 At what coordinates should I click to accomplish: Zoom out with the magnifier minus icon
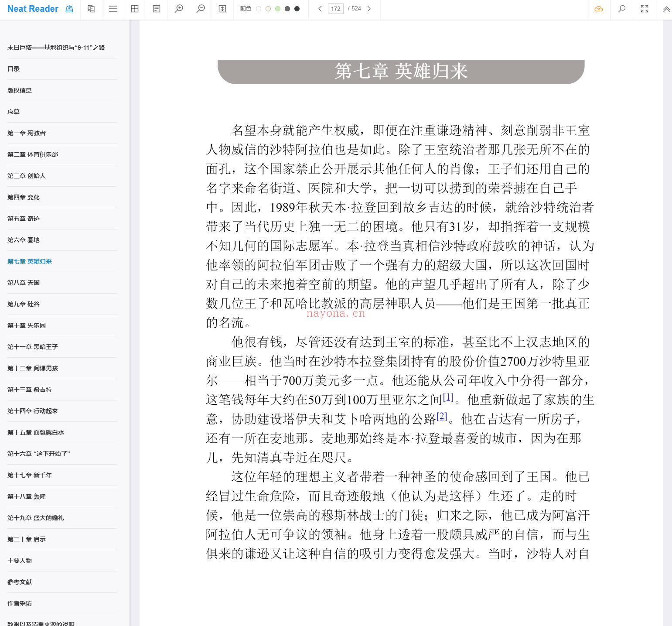(x=201, y=9)
